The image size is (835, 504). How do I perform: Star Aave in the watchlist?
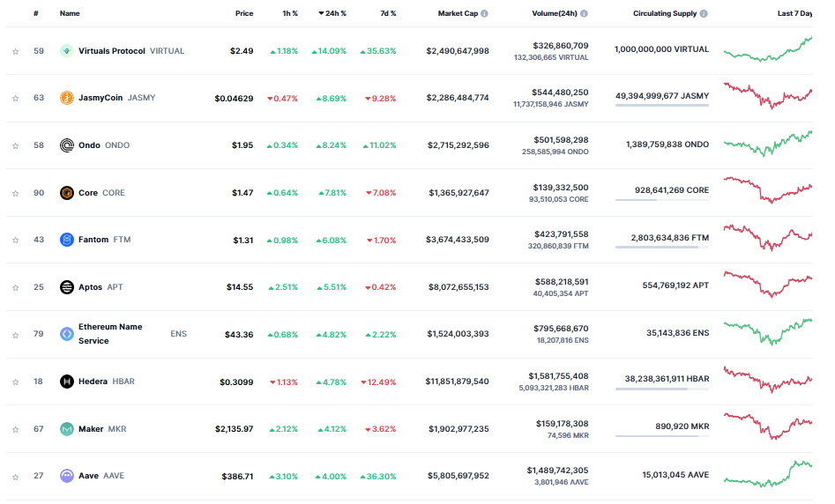[16, 478]
